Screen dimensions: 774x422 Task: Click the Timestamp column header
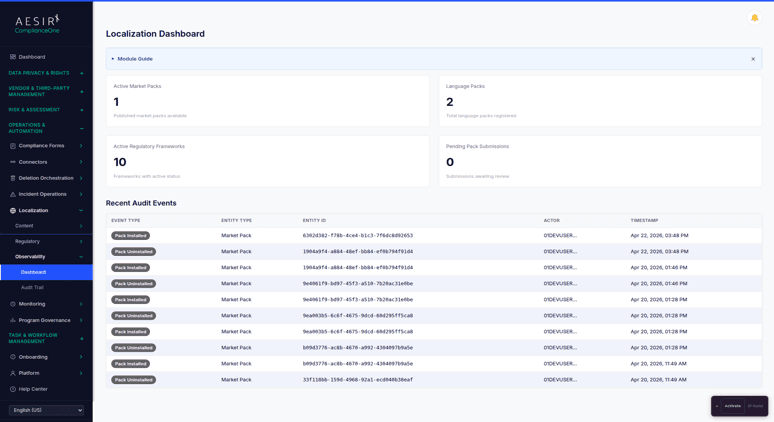coord(644,221)
